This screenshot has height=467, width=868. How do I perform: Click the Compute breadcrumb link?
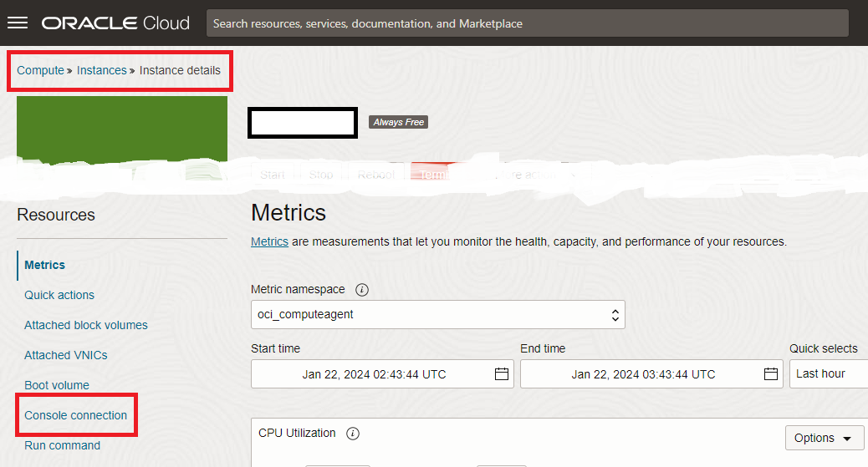pos(40,70)
